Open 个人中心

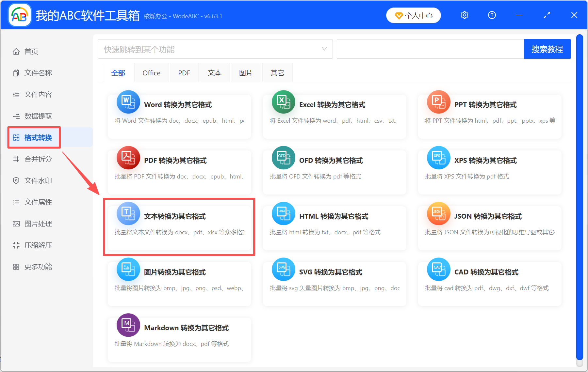click(x=413, y=15)
